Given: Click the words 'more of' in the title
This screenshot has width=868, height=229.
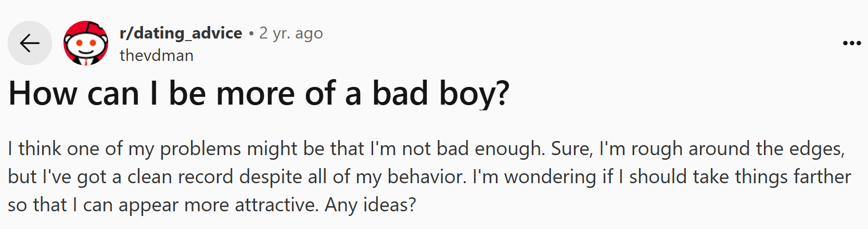Looking at the screenshot, I should 276,94.
